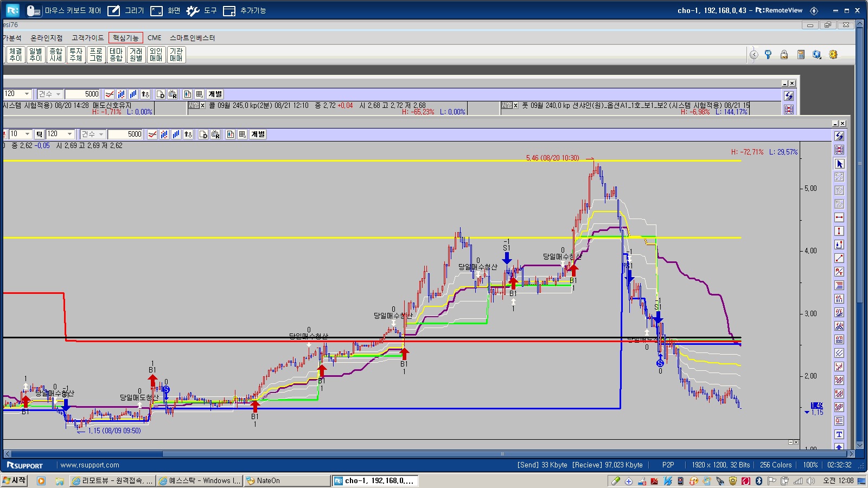
Task: Open the 건수 dropdown in lower chart toolbar
Action: click(92, 134)
